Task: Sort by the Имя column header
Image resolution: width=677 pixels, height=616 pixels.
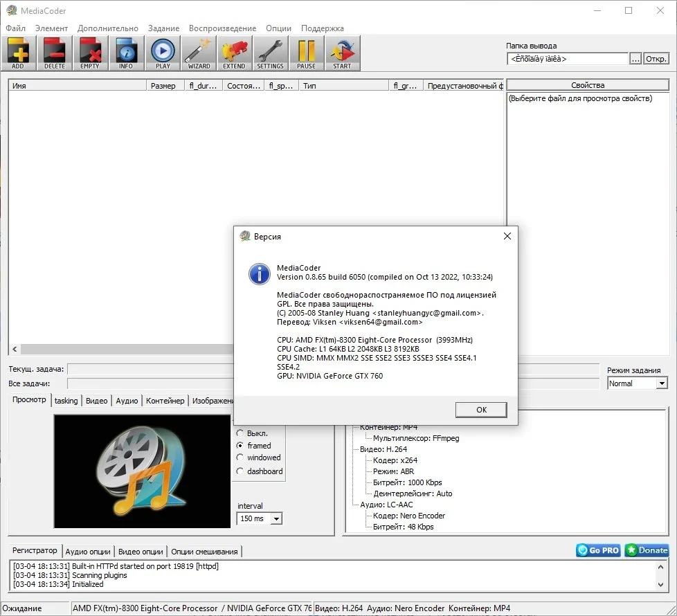Action: click(78, 85)
